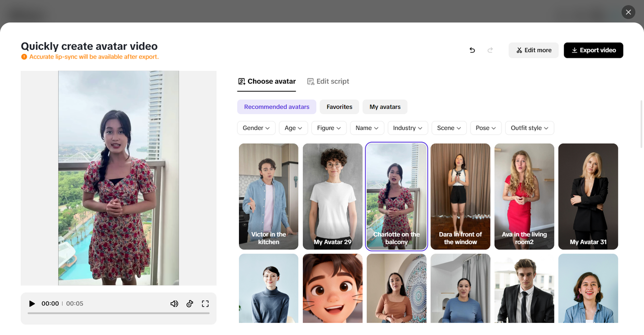Mute the preview audio

[x=174, y=303]
